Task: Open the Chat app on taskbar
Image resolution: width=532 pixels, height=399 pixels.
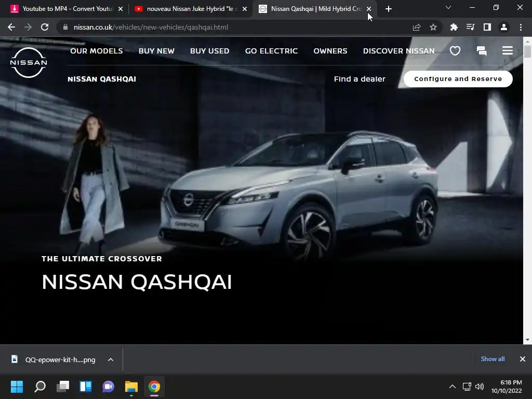Action: (x=108, y=387)
